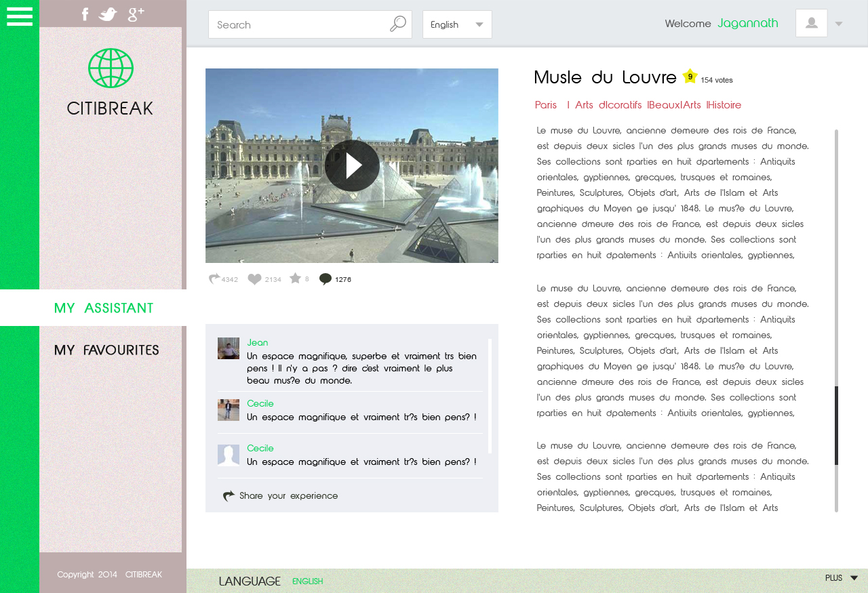The width and height of the screenshot is (868, 593).
Task: Click the Jagannath username link
Action: tap(748, 23)
